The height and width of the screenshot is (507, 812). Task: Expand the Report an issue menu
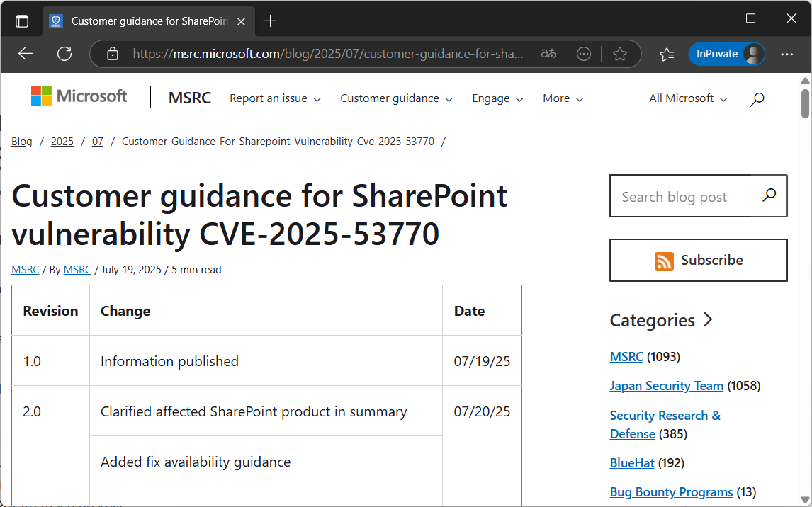[275, 98]
